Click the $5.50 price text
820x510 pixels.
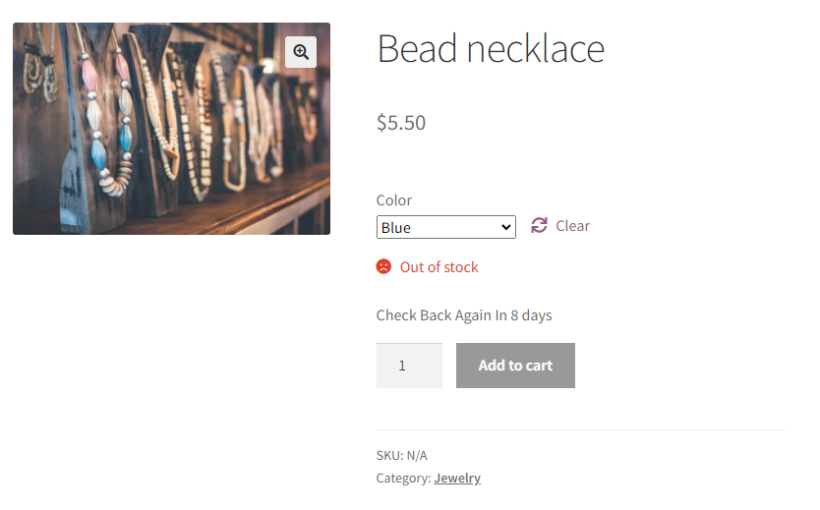click(x=401, y=123)
